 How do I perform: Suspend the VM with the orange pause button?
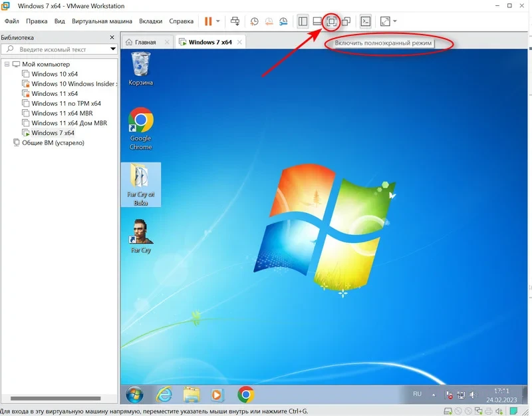[x=208, y=21]
